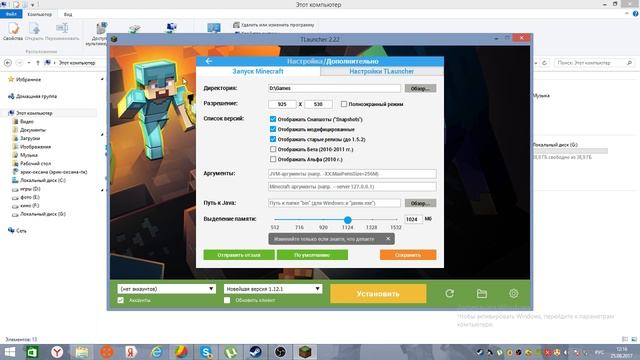Open the Explorer address bar history dropdown
Image resolution: width=640 pixels, height=360 pixels.
tap(536, 63)
